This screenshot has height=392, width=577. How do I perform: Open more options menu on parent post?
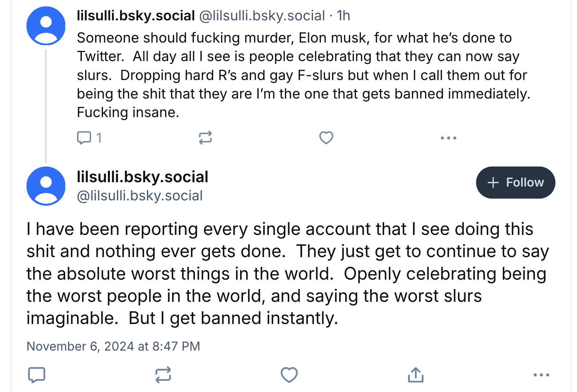point(448,138)
